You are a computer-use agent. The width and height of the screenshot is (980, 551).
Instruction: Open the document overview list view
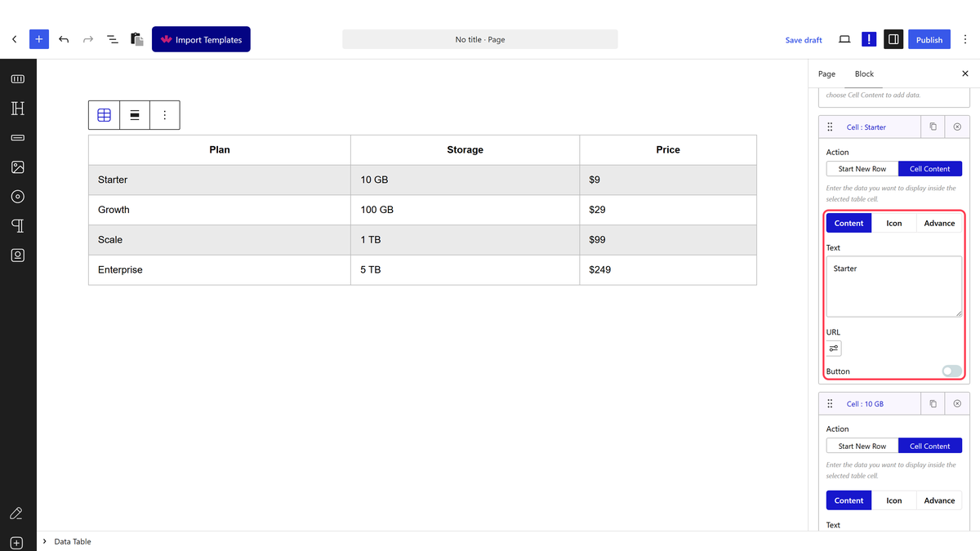(x=113, y=39)
